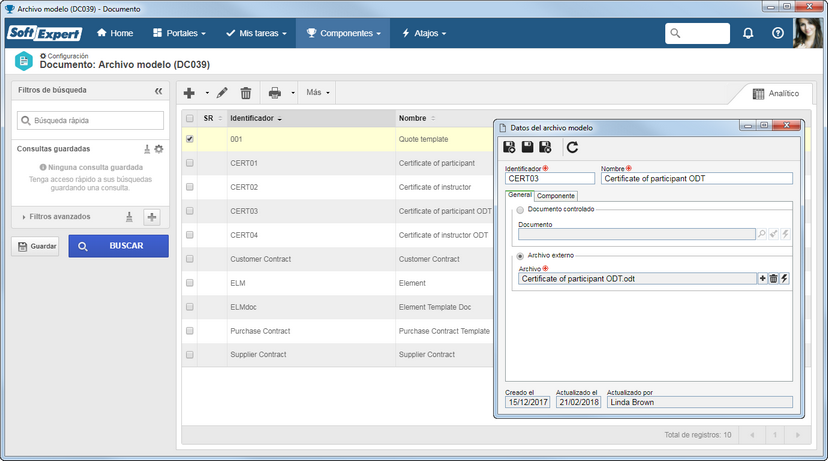Click the delete trash icon in toolbar

pyautogui.click(x=246, y=93)
